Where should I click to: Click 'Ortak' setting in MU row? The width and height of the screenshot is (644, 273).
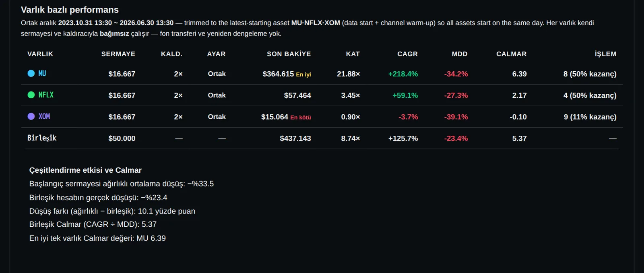coord(217,74)
